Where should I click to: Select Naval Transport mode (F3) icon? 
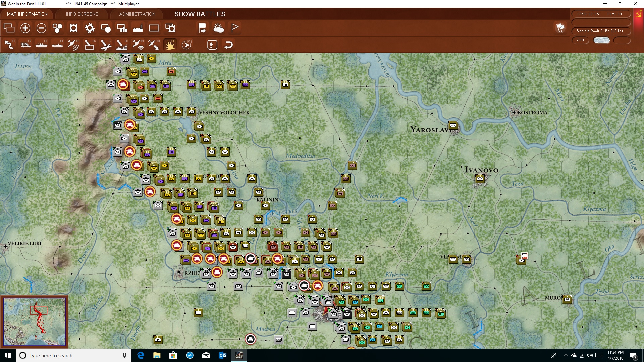click(42, 45)
